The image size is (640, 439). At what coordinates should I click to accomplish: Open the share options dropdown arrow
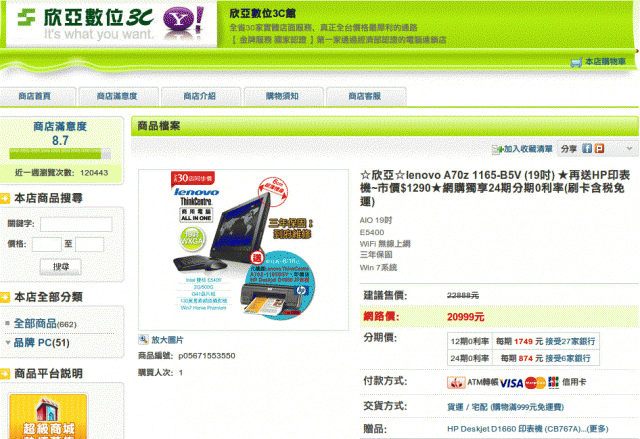(629, 149)
